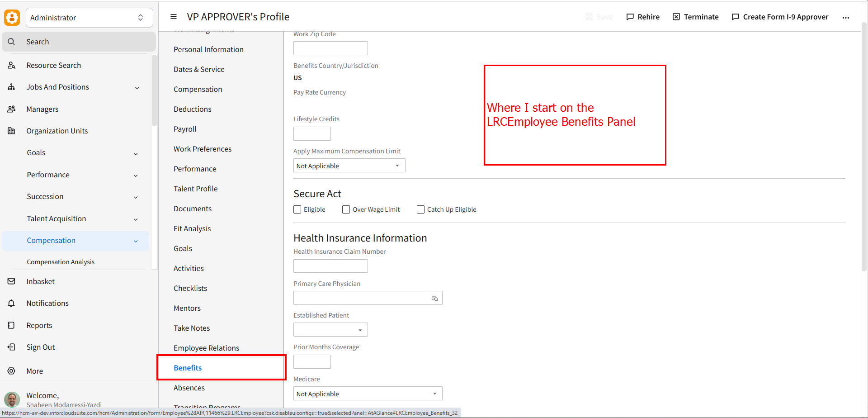Click the Create Form I-9 Approver icon
This screenshot has height=418, width=868.
click(x=736, y=17)
